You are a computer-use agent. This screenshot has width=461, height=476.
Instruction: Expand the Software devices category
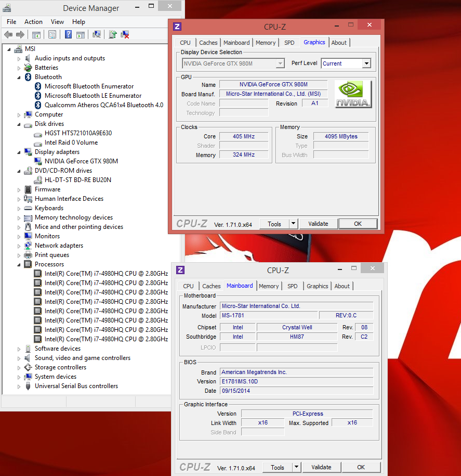[19, 349]
